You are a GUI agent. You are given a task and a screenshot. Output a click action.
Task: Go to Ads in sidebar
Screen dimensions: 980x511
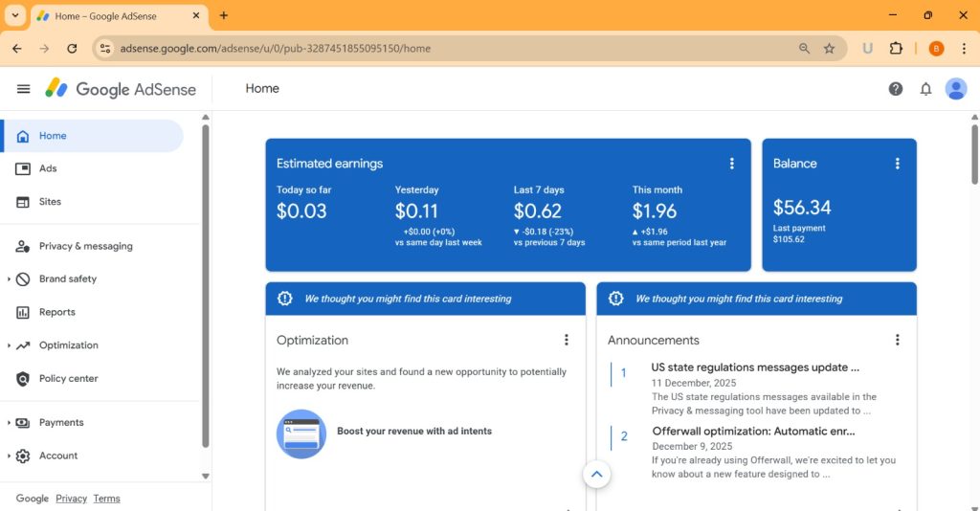click(48, 168)
